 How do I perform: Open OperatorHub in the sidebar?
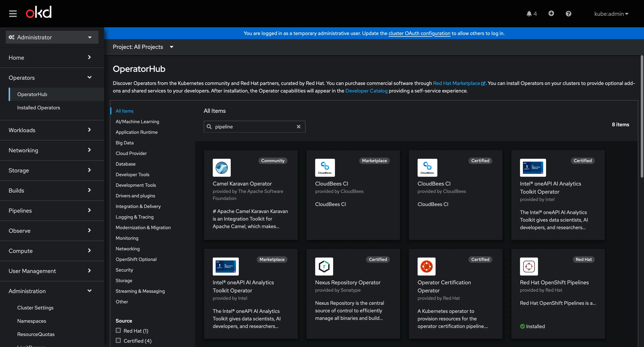pyautogui.click(x=56, y=94)
